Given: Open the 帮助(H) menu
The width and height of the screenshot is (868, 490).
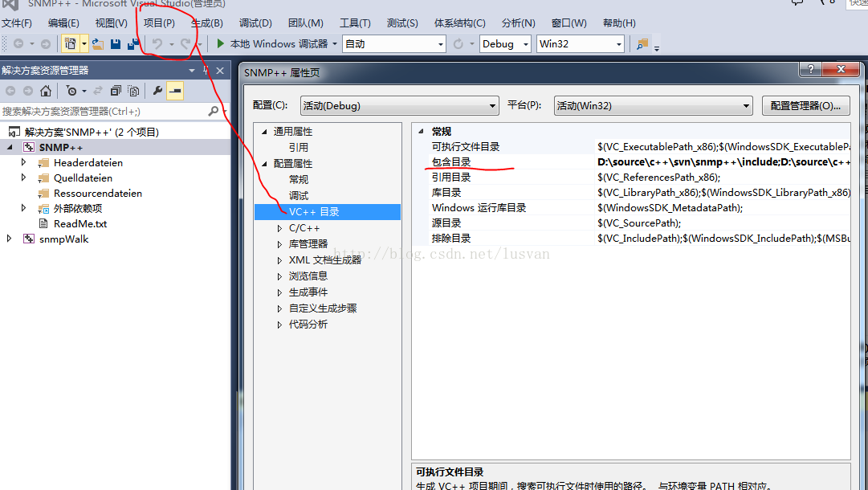Looking at the screenshot, I should (619, 23).
